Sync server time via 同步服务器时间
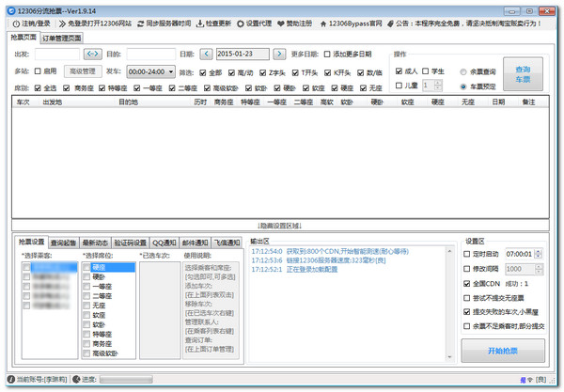 point(164,24)
